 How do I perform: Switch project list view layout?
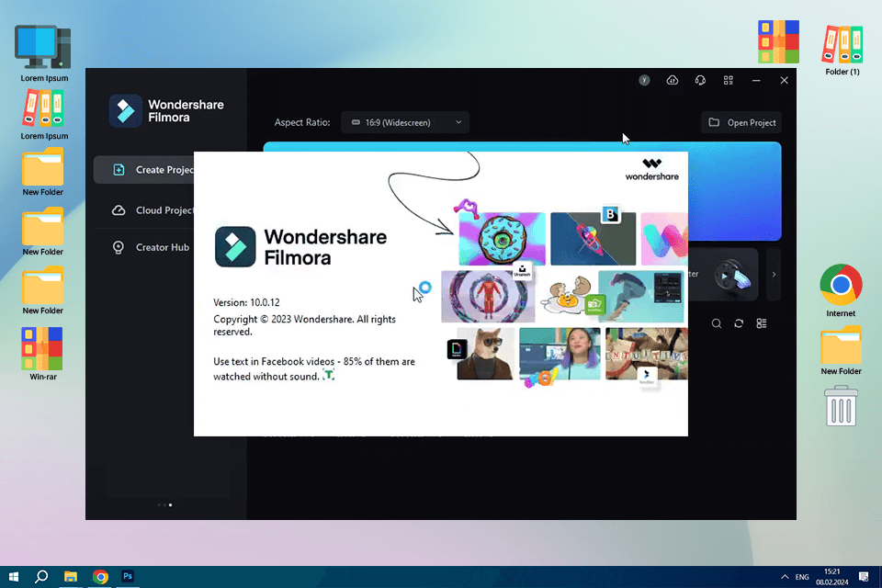click(x=762, y=323)
